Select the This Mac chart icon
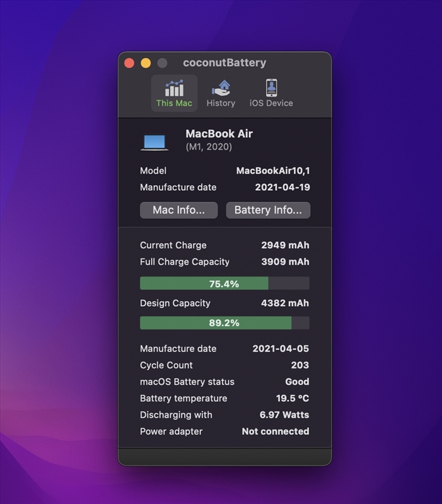Screen dimensions: 442x504 pos(174,88)
